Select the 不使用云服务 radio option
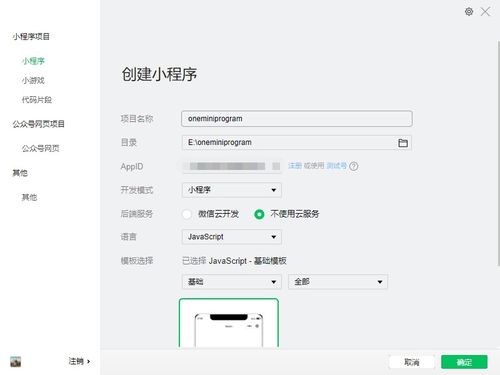Screen dimensions: 500x375 [259, 214]
